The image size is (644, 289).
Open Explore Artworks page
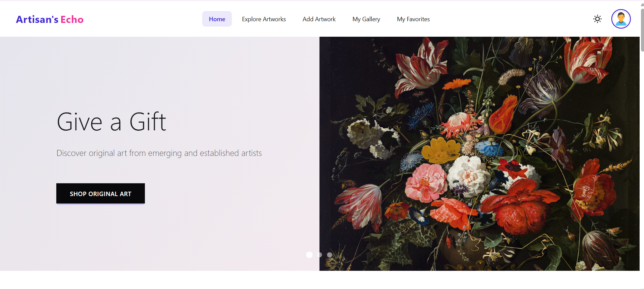(x=264, y=19)
